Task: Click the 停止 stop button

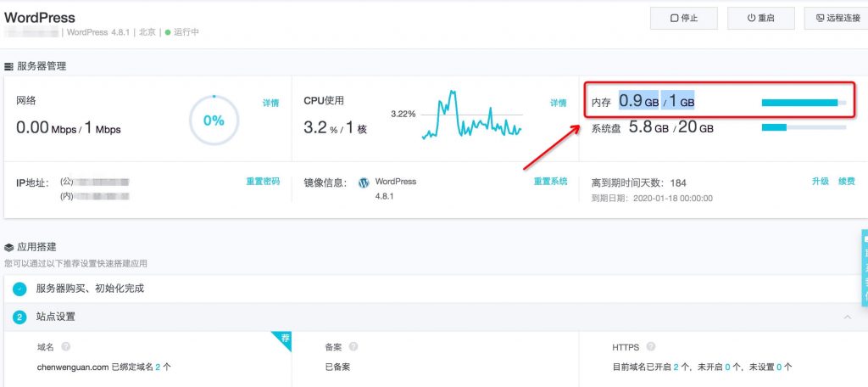Action: point(684,19)
